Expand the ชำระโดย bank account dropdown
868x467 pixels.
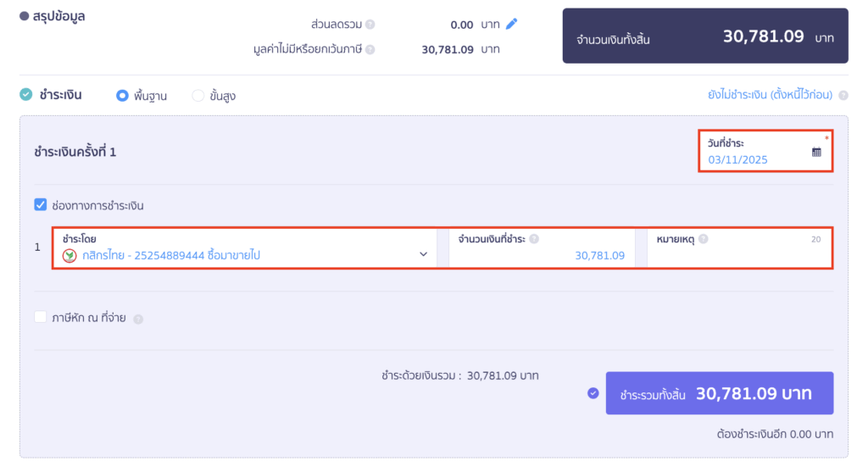click(423, 254)
